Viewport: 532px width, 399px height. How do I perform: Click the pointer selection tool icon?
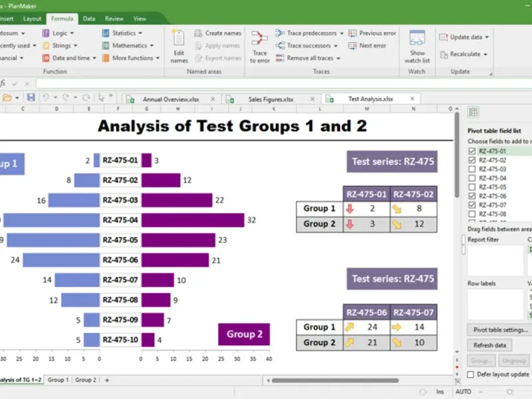[101, 98]
